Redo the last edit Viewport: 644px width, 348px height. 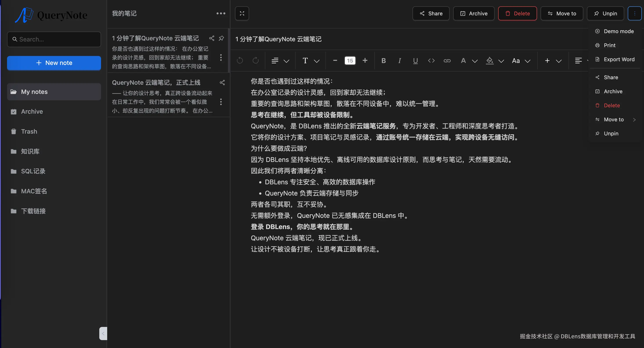pos(255,61)
